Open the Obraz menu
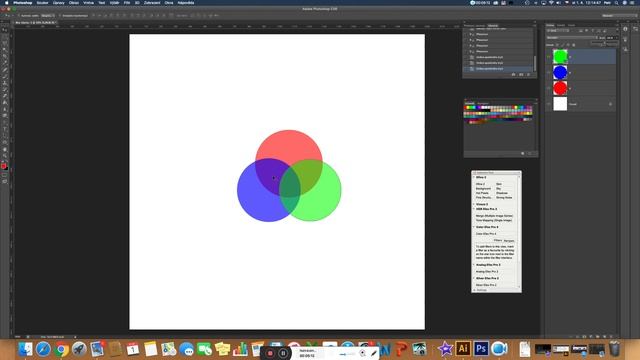This screenshot has height=360, width=640. click(74, 3)
